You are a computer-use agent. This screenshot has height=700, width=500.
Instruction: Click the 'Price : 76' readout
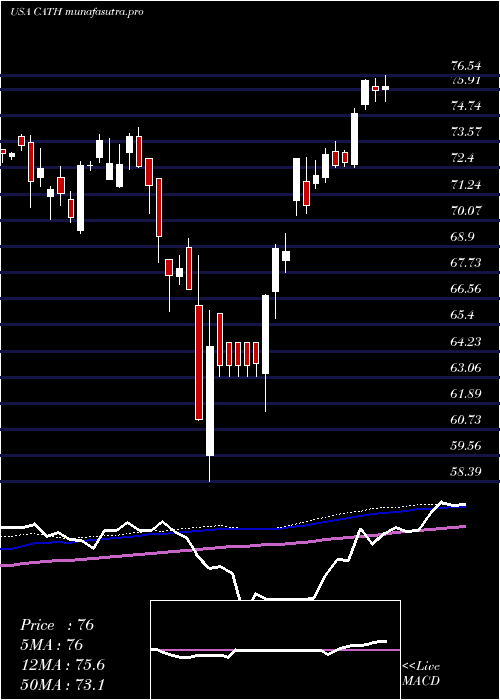(x=57, y=625)
